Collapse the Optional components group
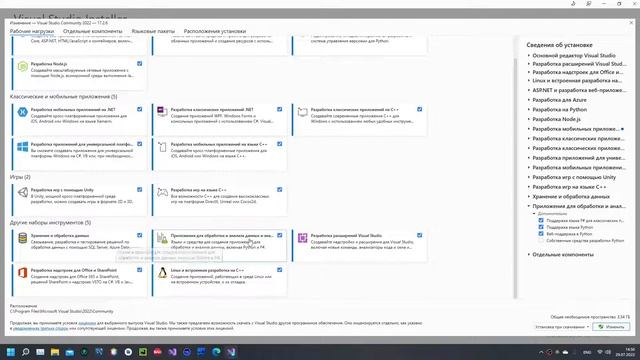The height and width of the screenshot is (360, 640). 534,213
